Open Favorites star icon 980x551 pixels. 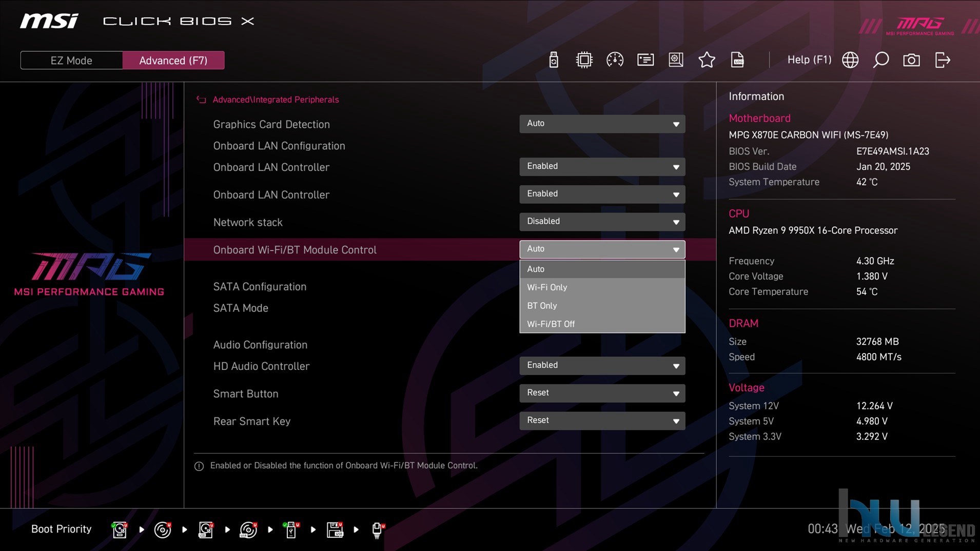point(707,60)
